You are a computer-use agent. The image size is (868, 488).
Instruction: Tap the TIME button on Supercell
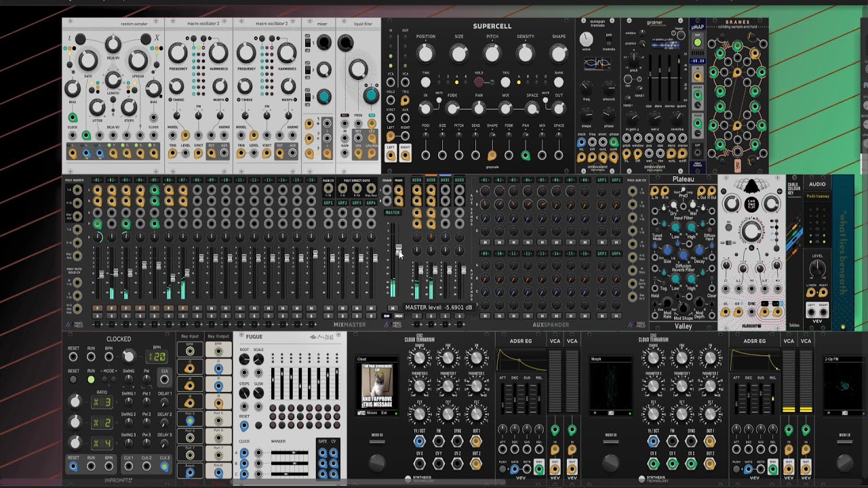tap(425, 82)
